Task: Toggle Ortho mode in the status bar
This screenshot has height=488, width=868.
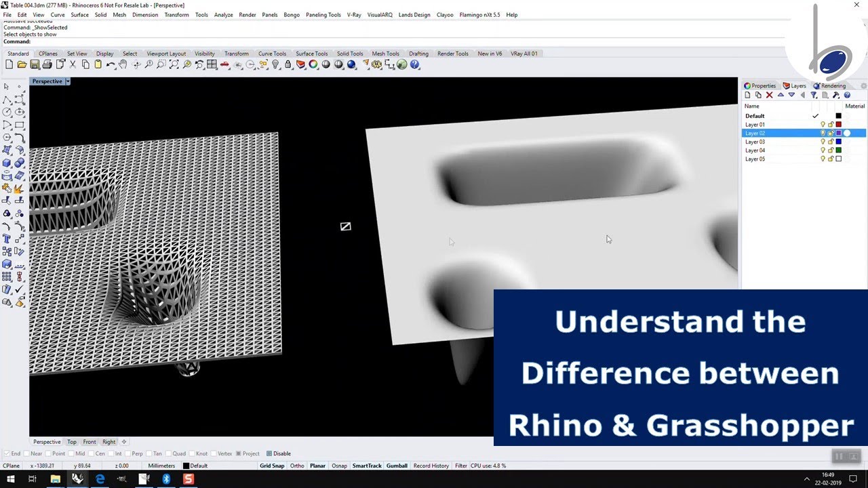Action: [297, 466]
